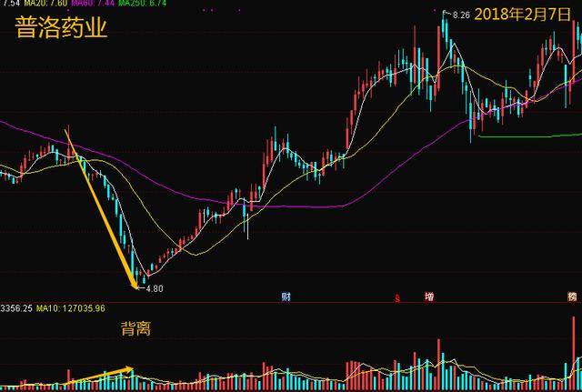The image size is (582, 392).
Task: Click the 4.80 low price label
Action: coord(154,288)
